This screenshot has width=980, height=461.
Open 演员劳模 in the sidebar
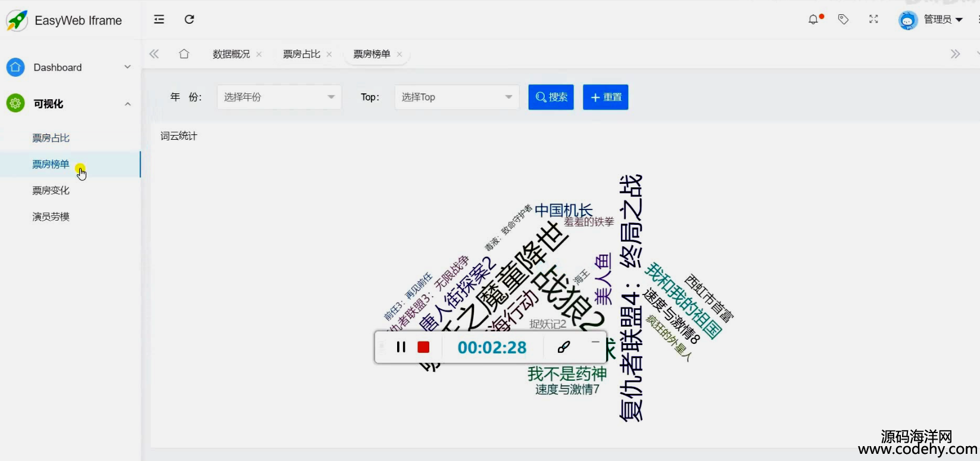[x=51, y=217]
